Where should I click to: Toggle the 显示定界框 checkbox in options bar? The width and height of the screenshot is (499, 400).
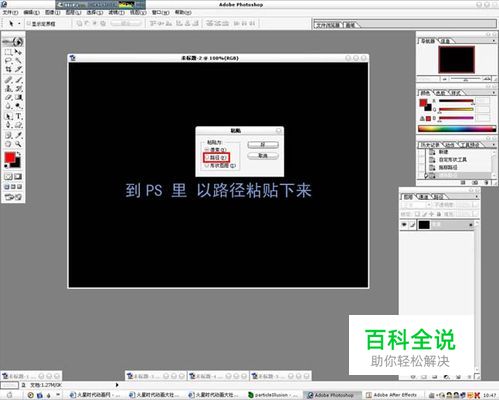(x=29, y=24)
